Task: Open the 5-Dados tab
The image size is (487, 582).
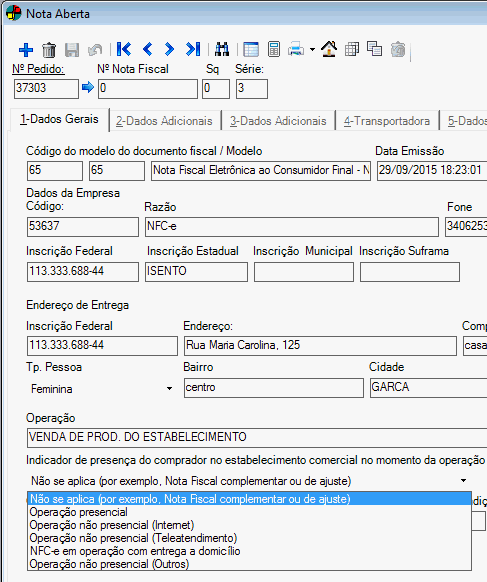Action: tap(464, 121)
